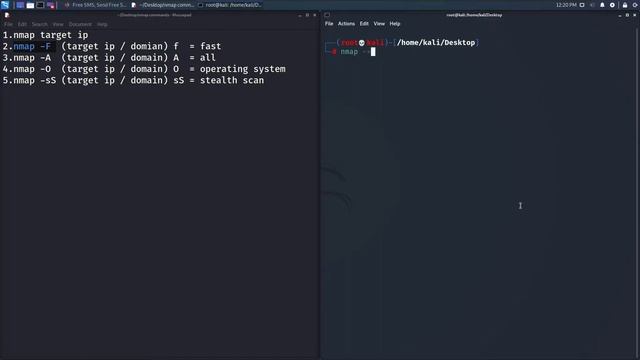Open the file manager launcher in top panel
The image size is (640, 360).
point(30,5)
